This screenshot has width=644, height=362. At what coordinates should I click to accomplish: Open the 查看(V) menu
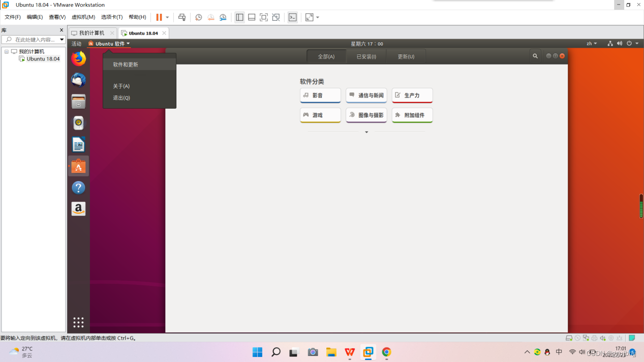(x=57, y=17)
